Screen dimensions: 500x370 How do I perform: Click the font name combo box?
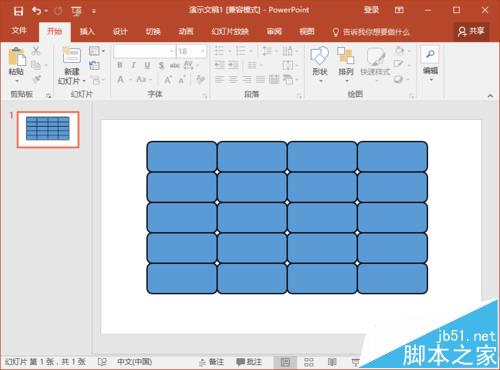click(x=144, y=51)
